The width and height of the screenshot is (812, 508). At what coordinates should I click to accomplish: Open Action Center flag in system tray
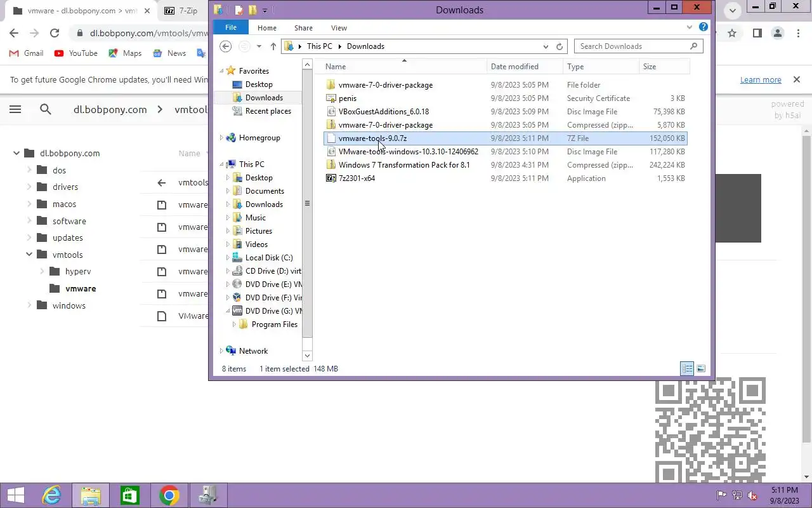tap(721, 495)
